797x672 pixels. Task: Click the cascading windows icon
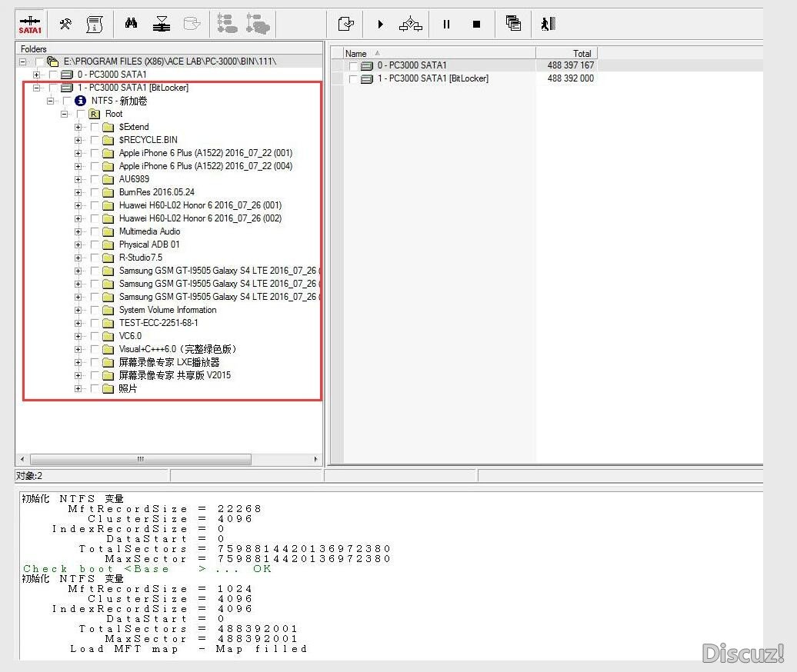coord(513,25)
